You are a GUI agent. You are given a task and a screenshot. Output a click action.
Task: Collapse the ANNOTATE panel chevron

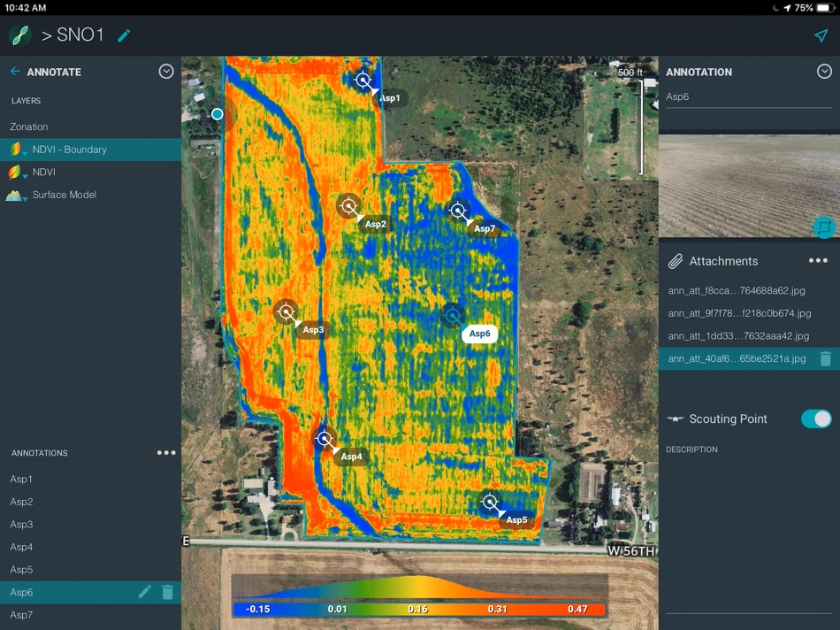pyautogui.click(x=166, y=72)
